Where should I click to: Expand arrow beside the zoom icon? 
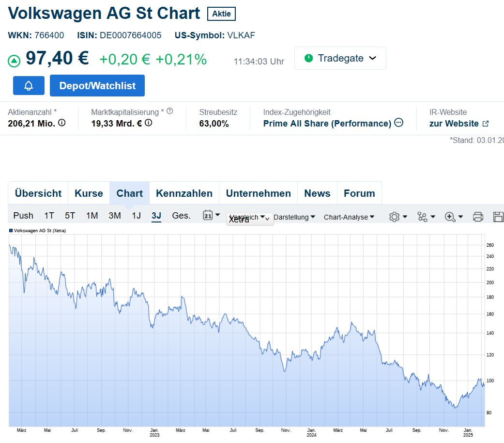click(x=460, y=217)
